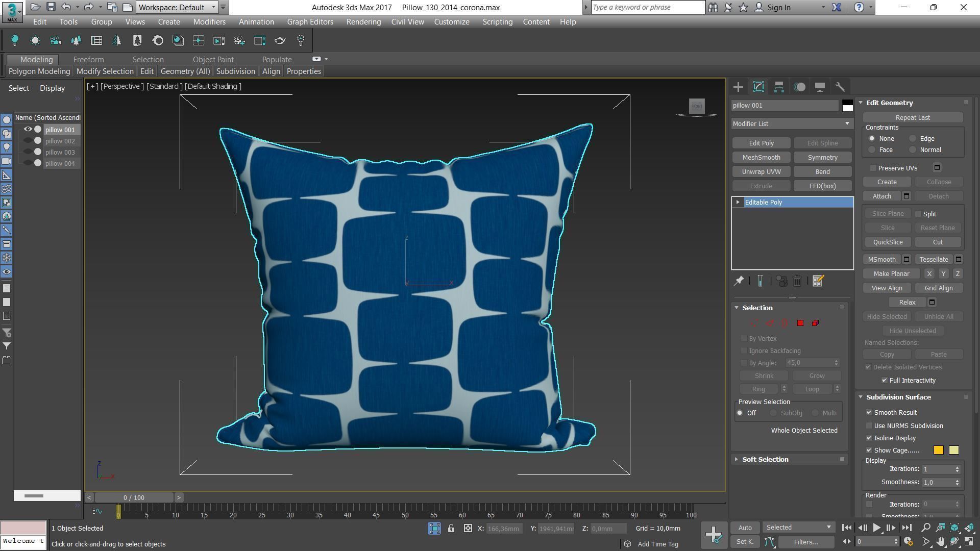Toggle Full Interactivity checkbox
Image resolution: width=980 pixels, height=551 pixels.
coord(885,381)
